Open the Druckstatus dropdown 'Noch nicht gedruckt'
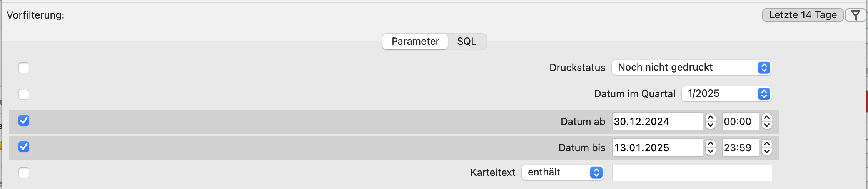The width and height of the screenshot is (868, 189). [x=691, y=67]
